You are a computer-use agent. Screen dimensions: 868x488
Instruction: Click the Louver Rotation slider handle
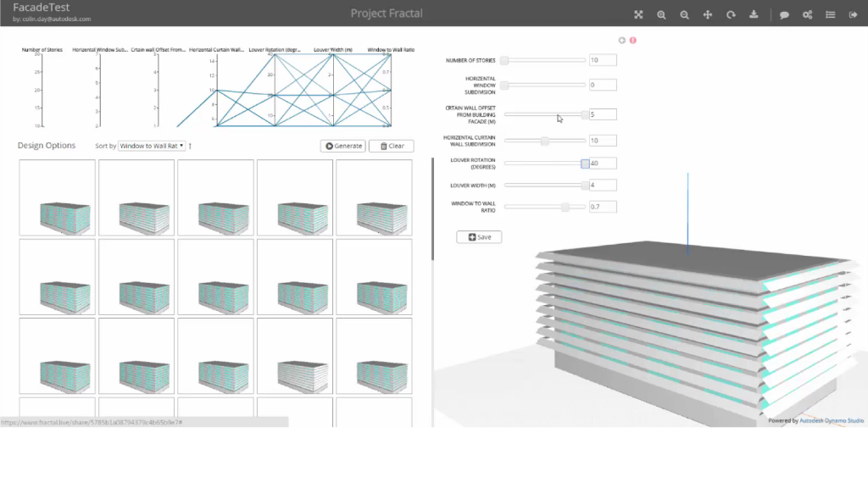click(585, 164)
